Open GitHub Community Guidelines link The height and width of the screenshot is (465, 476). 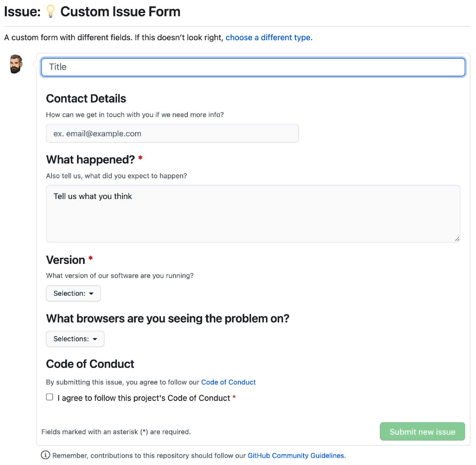point(297,456)
